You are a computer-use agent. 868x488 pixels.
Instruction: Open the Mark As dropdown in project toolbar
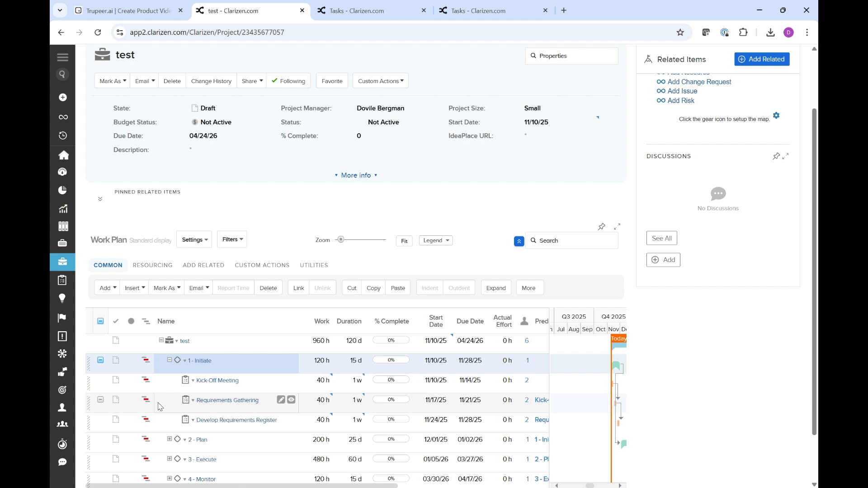(112, 81)
